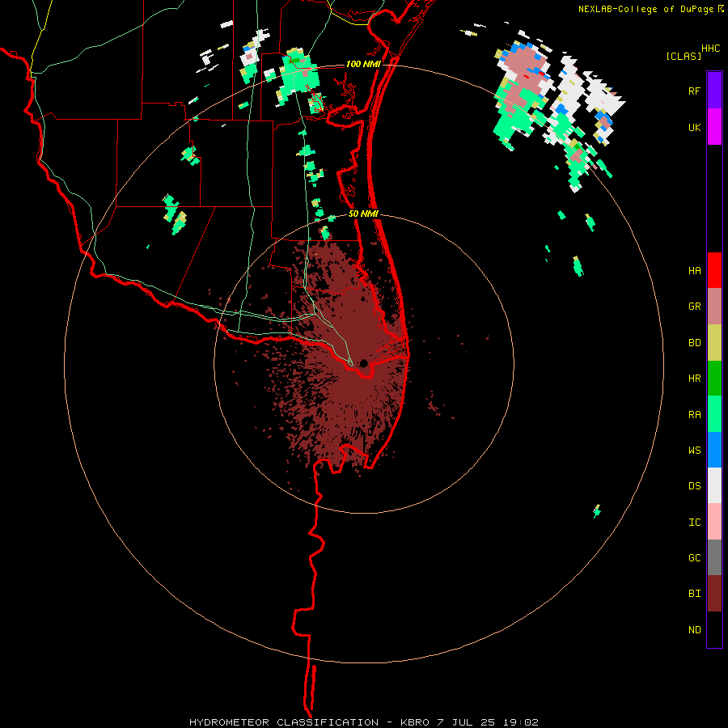This screenshot has height=728, width=728.
Task: Click the DS legend label
Action: (x=694, y=486)
